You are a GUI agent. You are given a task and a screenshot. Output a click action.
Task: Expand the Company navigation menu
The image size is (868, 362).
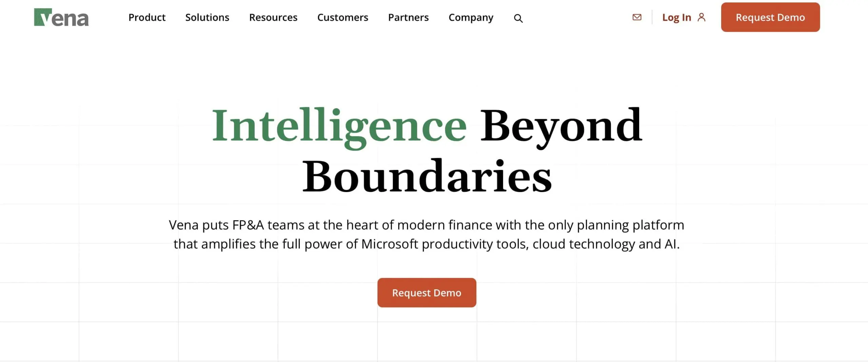point(471,17)
